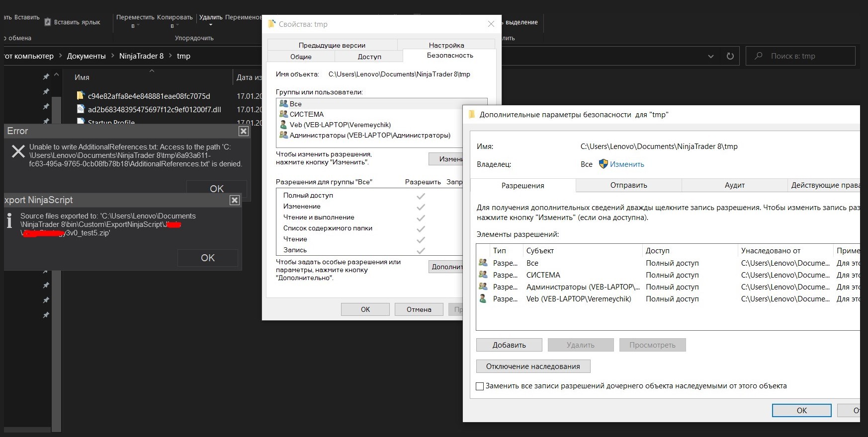Select 'Безопасность' tab in Properties

[450, 56]
